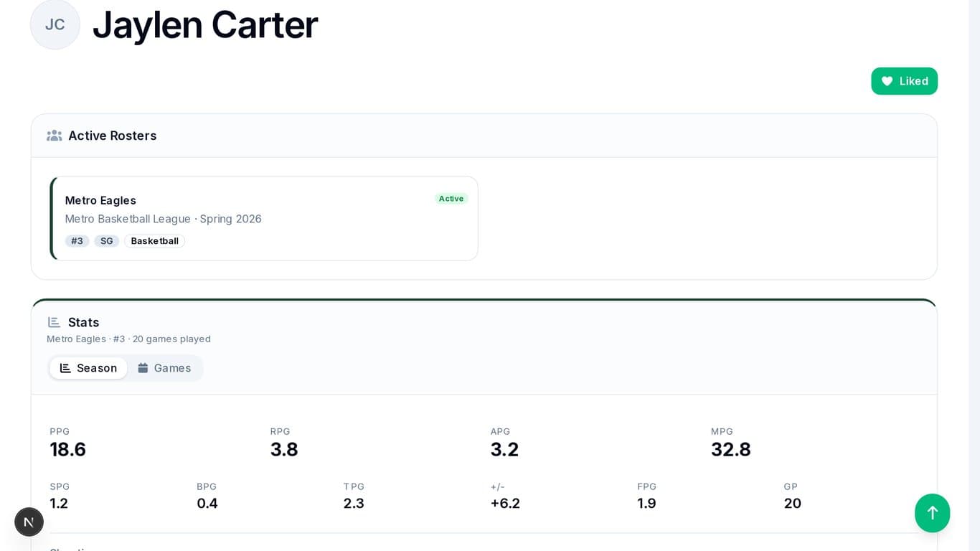The height and width of the screenshot is (551, 980).
Task: Click the JC avatar circle
Action: (55, 24)
